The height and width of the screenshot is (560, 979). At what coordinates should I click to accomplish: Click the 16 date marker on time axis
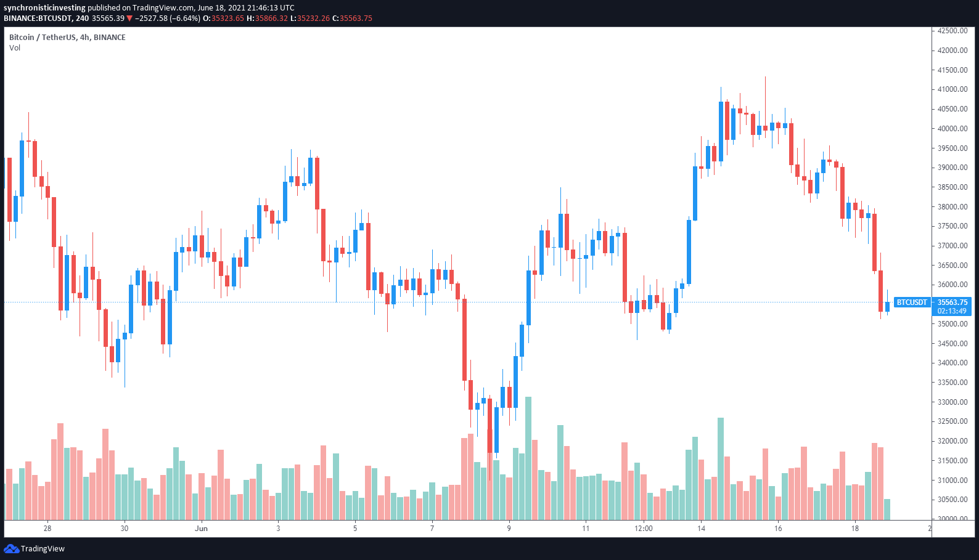[778, 528]
